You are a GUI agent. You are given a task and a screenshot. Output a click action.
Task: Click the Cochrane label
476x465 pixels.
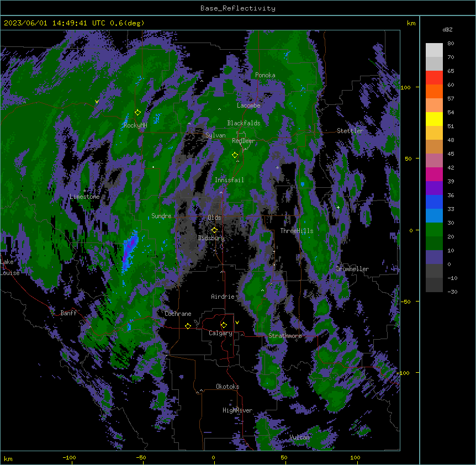click(x=178, y=314)
